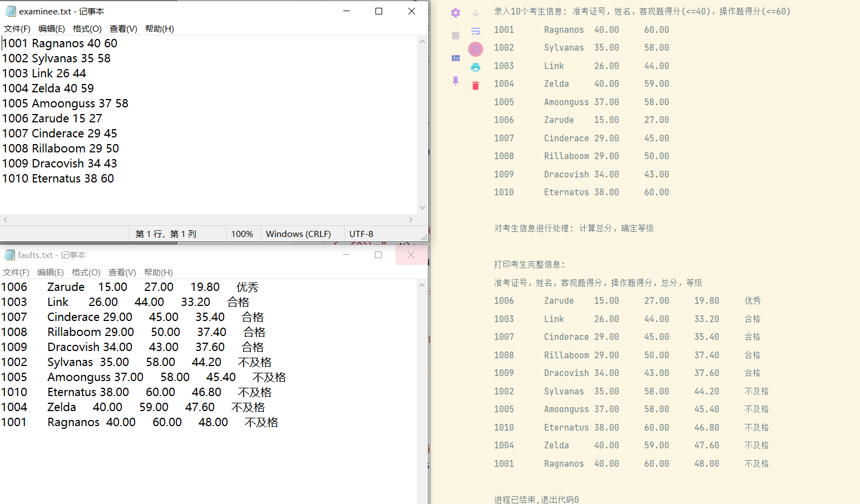Click the Rillaboom 37.40 row in faults.txt

[x=133, y=332]
